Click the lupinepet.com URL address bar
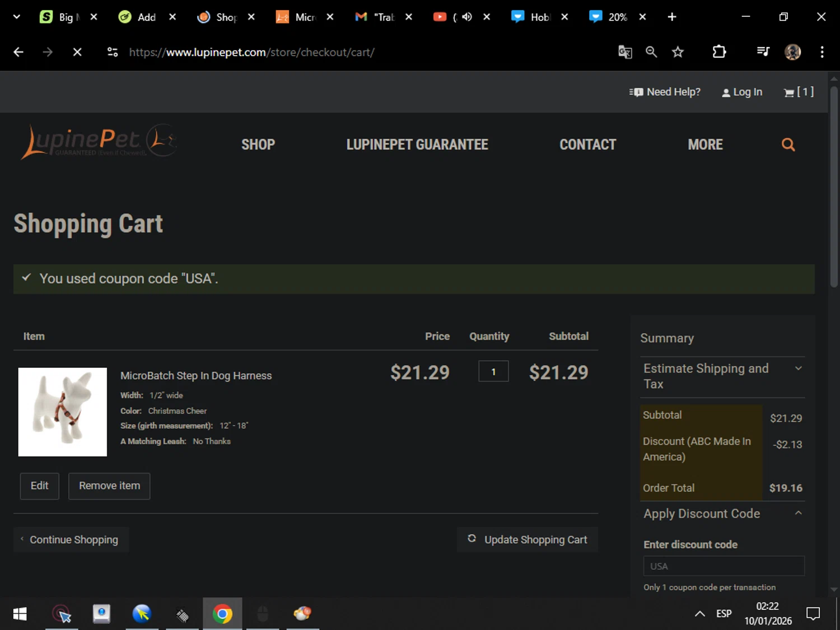This screenshot has width=840, height=630. (252, 52)
